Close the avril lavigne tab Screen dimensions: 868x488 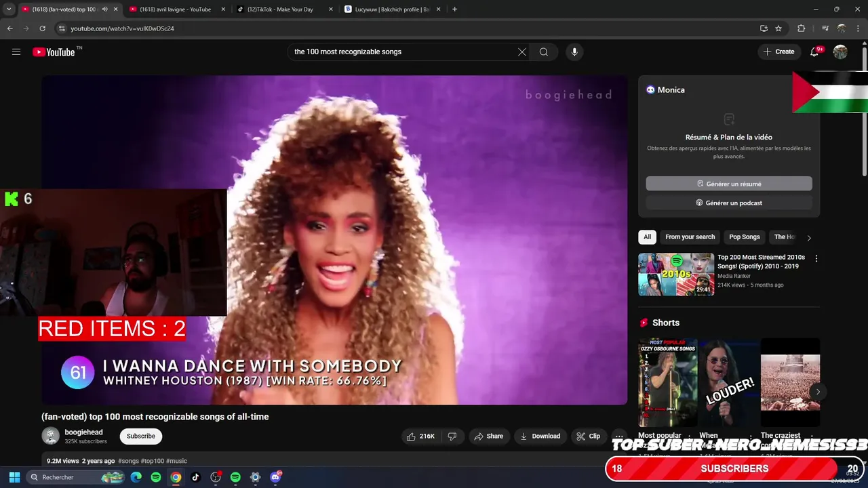coord(223,9)
